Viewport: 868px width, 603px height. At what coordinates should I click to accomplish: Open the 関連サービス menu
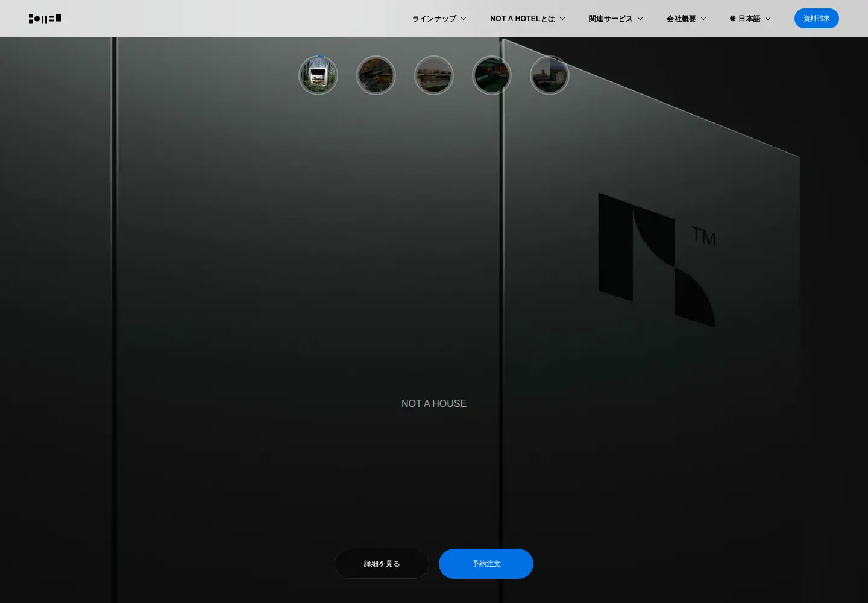click(x=615, y=19)
